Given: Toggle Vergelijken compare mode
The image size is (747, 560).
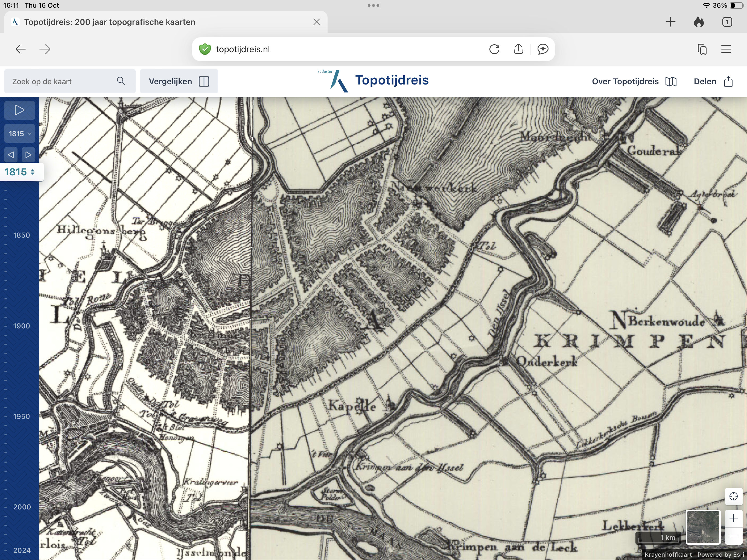Looking at the screenshot, I should pyautogui.click(x=179, y=81).
